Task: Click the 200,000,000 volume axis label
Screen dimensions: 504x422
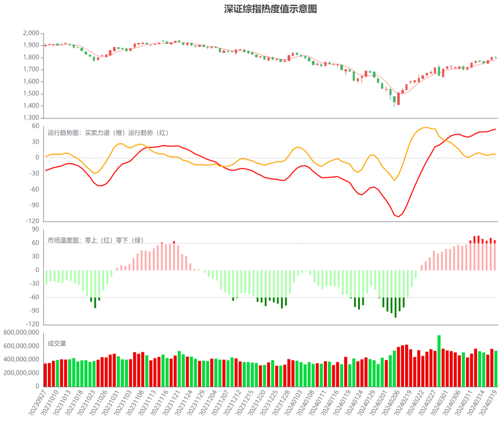Action: click(x=21, y=373)
